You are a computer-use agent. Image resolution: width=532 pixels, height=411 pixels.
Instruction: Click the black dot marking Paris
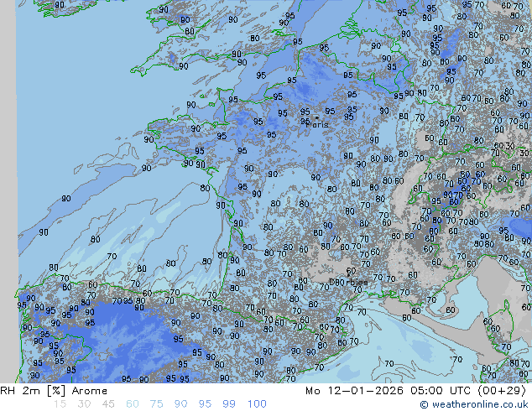tap(317, 117)
